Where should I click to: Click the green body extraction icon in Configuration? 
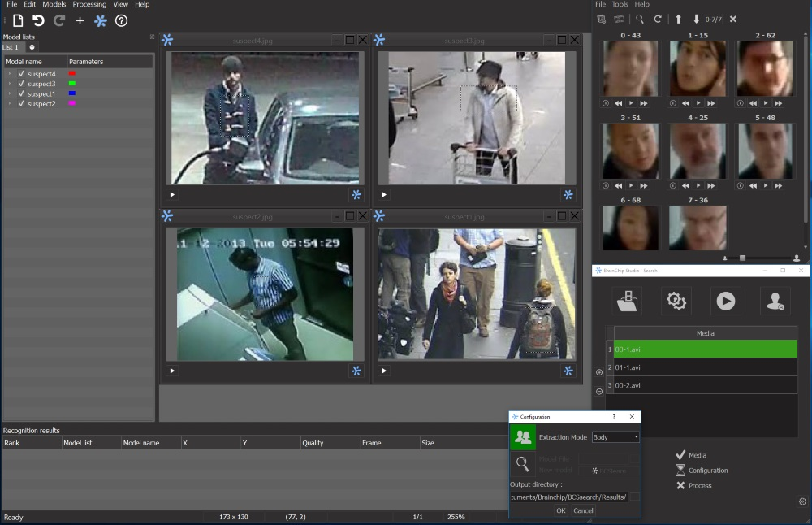(x=522, y=436)
